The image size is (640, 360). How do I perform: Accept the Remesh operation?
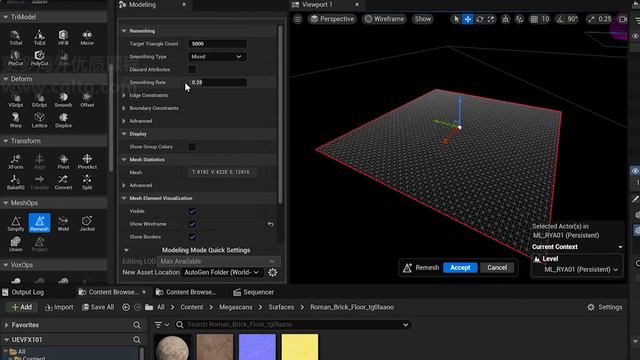[460, 268]
